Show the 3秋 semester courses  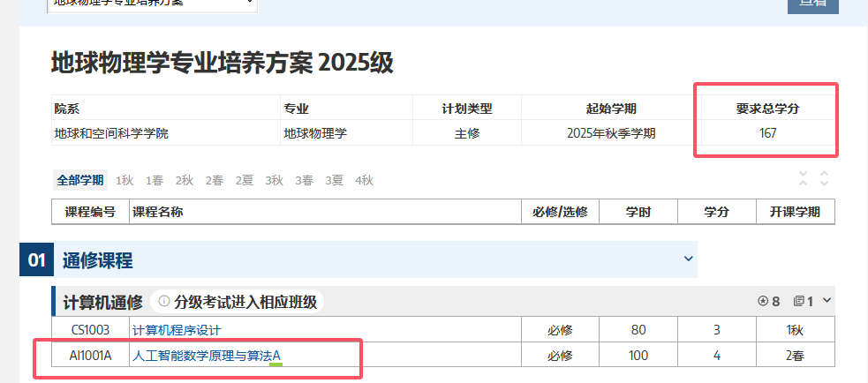coord(274,181)
